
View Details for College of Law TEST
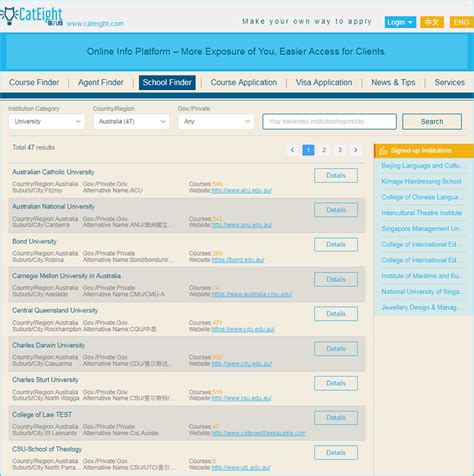click(x=336, y=418)
